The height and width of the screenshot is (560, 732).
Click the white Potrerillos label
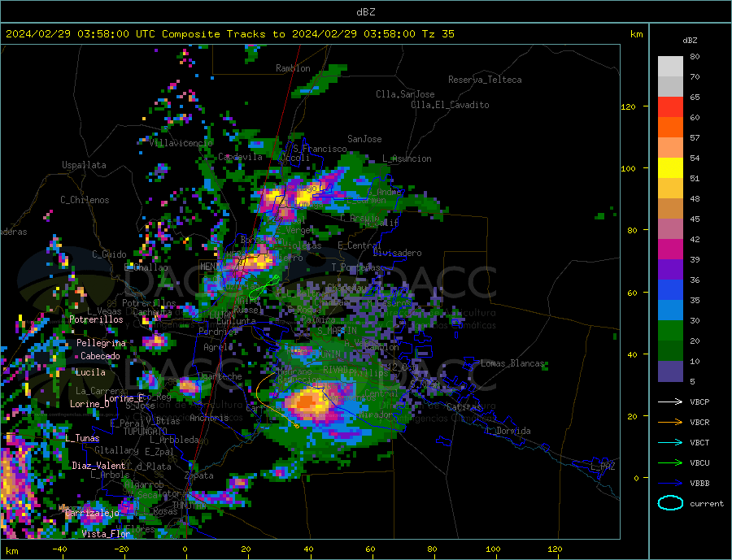96,319
